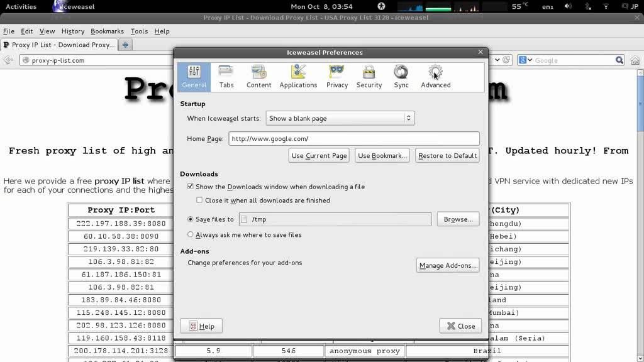Click the reload page icon
Image resolution: width=644 pixels, height=362 pixels.
tap(506, 60)
